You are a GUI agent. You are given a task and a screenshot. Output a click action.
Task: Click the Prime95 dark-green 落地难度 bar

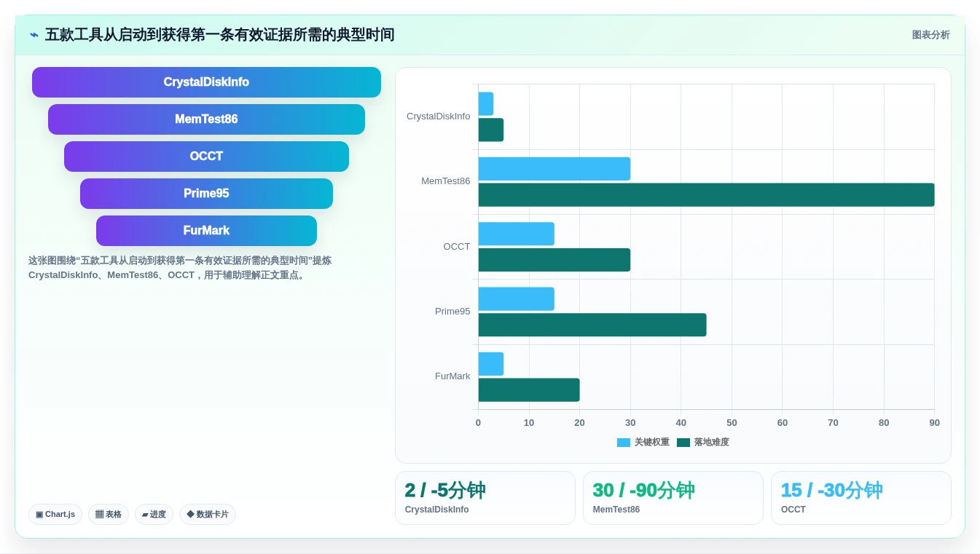click(x=592, y=325)
